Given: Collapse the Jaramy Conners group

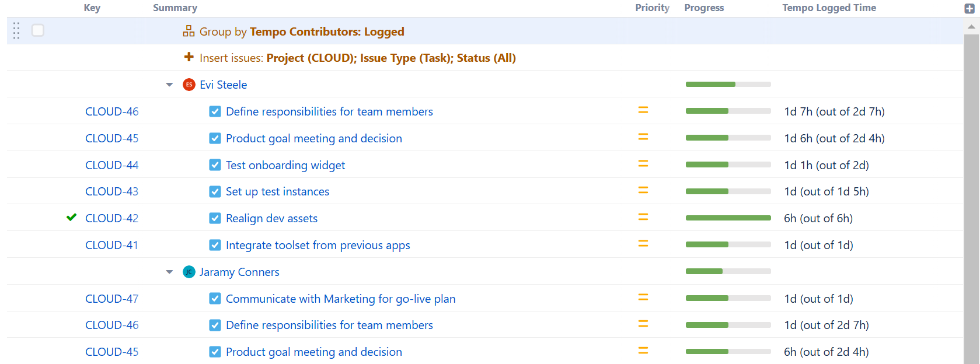Looking at the screenshot, I should 169,272.
